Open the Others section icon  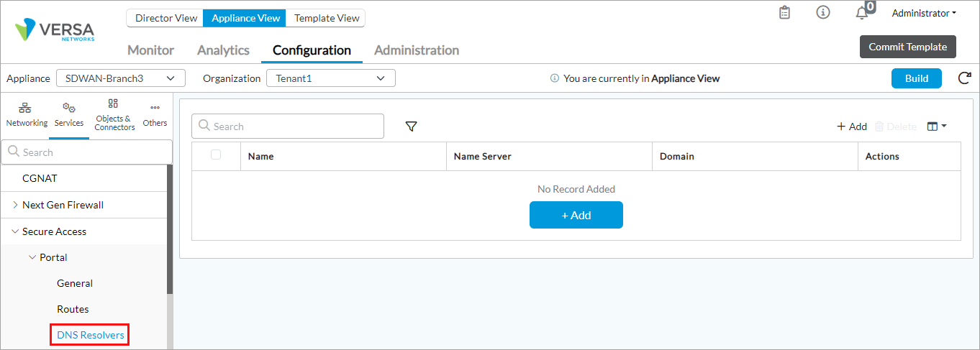155,114
